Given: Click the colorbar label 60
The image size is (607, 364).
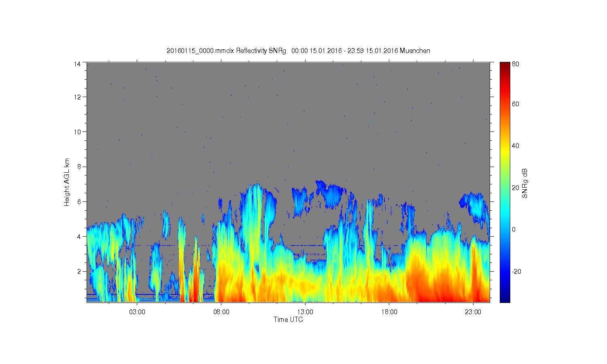Looking at the screenshot, I should 516,104.
